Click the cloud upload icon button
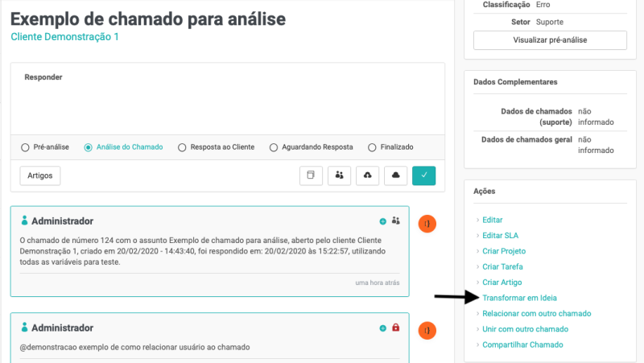The height and width of the screenshot is (363, 644). tap(367, 175)
